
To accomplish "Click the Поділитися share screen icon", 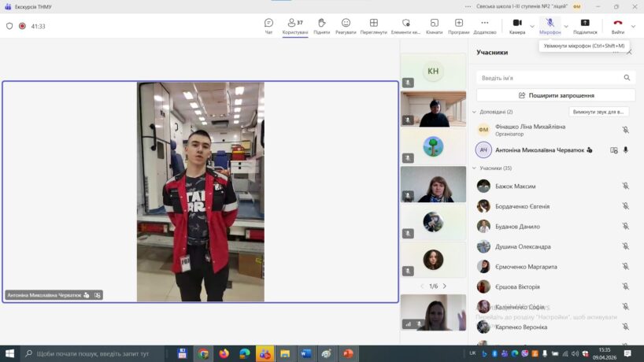I will 585,25.
